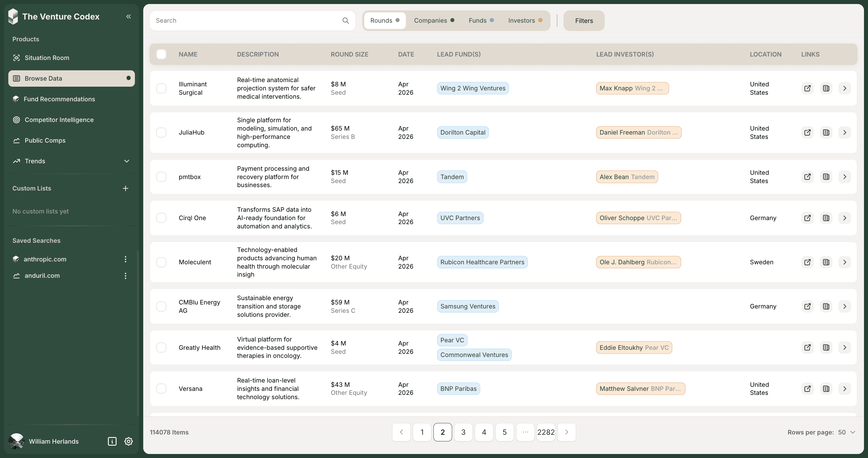The height and width of the screenshot is (458, 868).
Task: Select the CMBlu Energy AG row checkbox
Action: coord(161,306)
